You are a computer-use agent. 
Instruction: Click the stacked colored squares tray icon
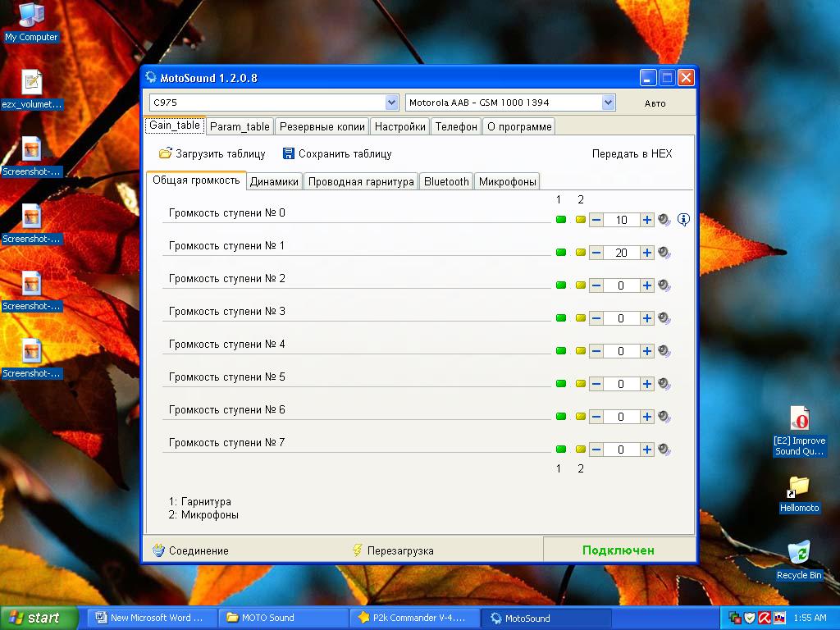734,618
